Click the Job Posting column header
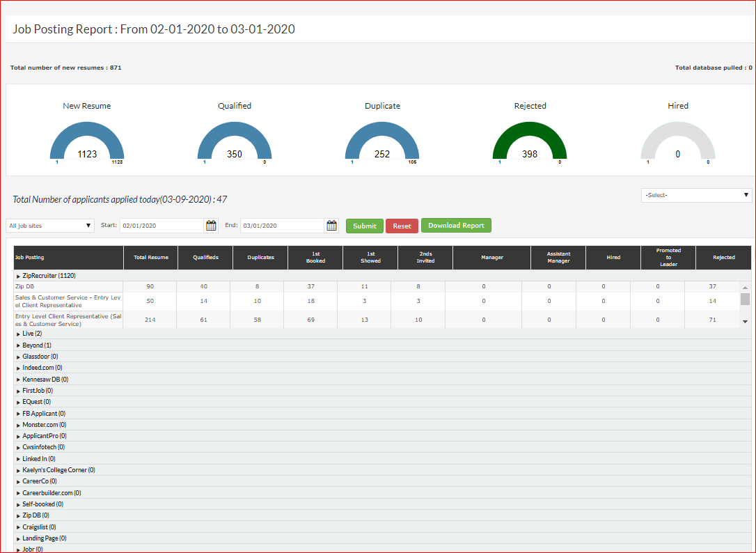Viewport: 756px width, 553px height. (68, 258)
